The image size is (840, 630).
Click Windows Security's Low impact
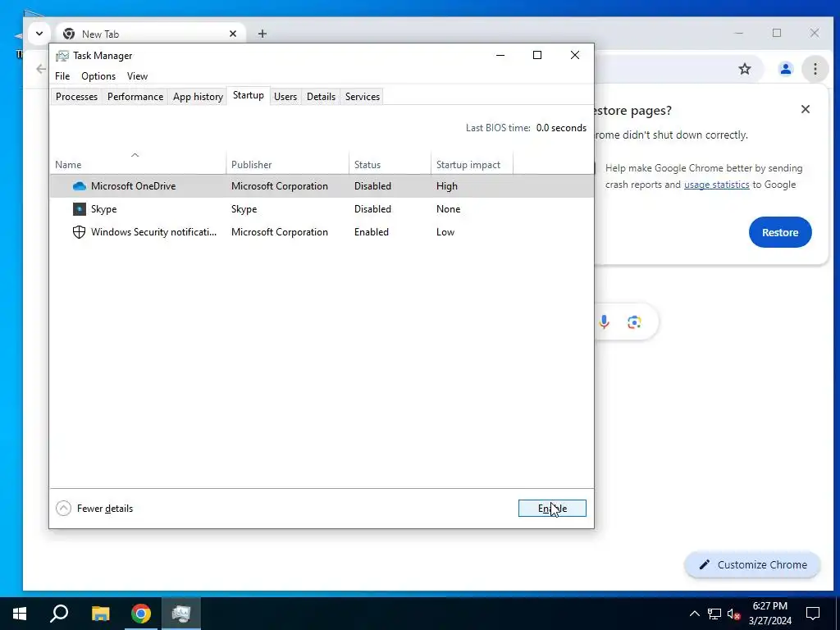[x=445, y=232]
